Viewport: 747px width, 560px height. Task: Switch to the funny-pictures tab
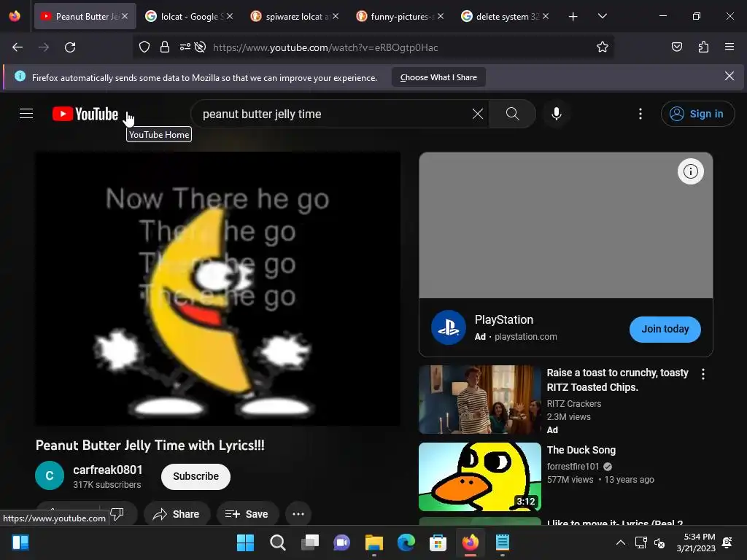399,17
